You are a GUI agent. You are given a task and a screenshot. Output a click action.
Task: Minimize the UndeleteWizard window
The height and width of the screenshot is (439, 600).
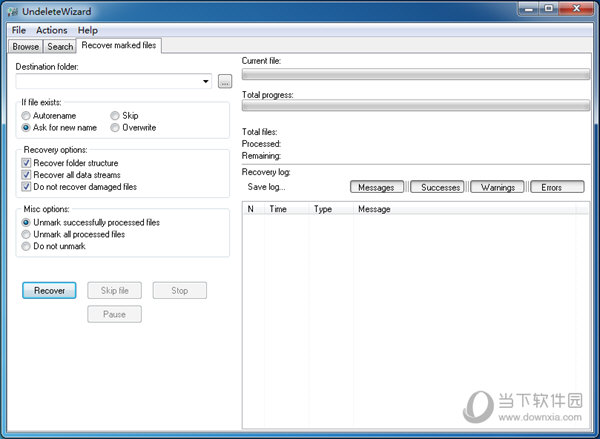coord(529,8)
